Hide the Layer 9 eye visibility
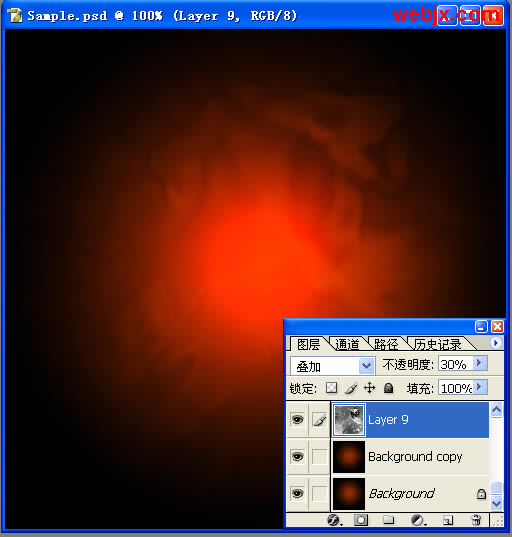 pos(297,420)
